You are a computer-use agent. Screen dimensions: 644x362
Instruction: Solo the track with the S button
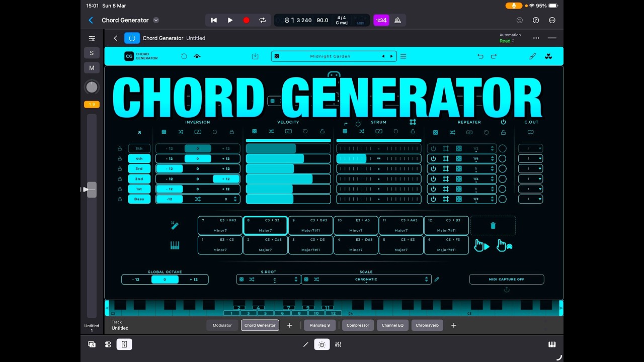point(92,53)
